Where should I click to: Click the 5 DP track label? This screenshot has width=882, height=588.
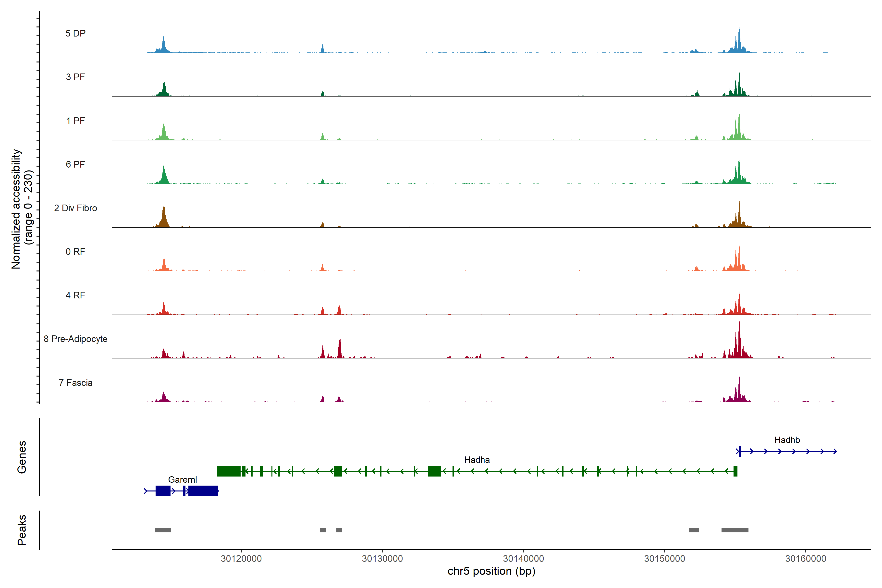tap(75, 33)
